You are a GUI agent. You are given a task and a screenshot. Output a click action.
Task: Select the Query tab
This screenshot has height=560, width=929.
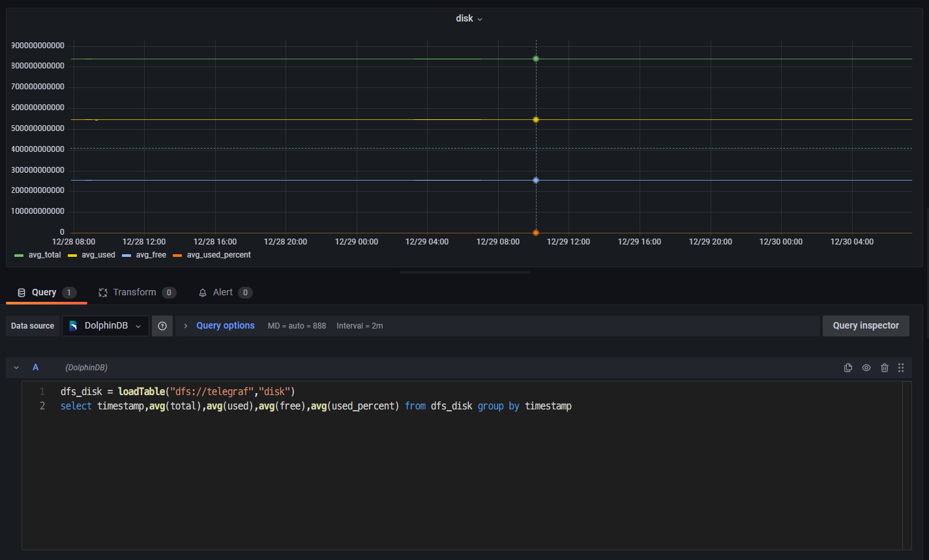point(44,293)
